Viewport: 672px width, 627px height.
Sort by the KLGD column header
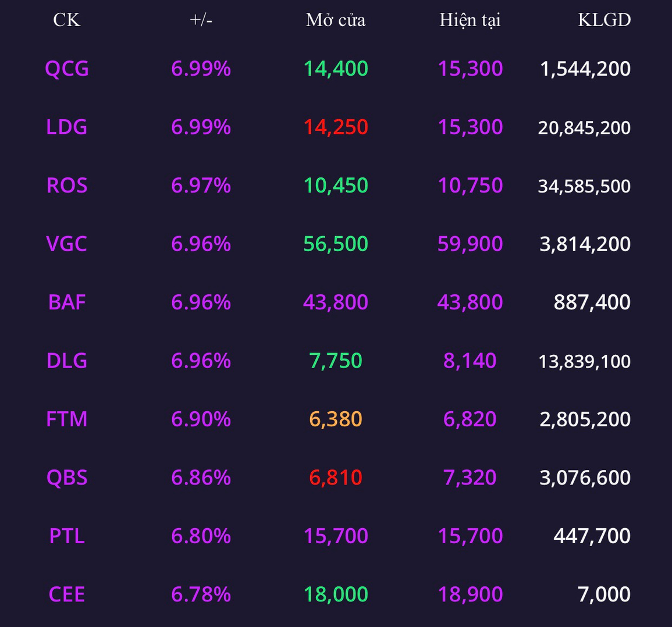tap(605, 20)
